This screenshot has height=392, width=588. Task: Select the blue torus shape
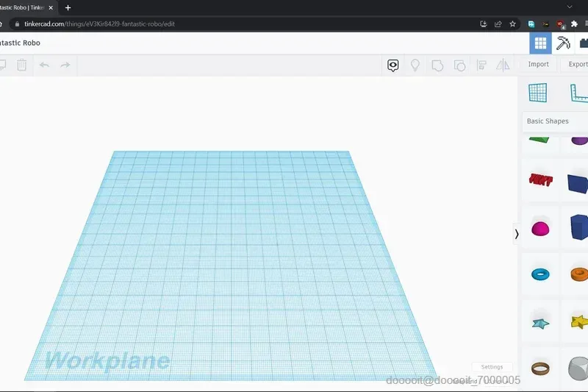(540, 274)
